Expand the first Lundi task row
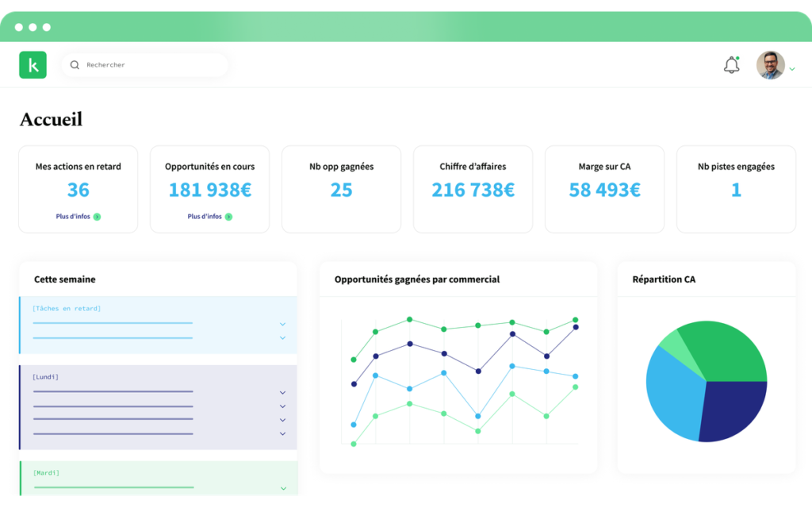Image resolution: width=812 pixels, height=508 pixels. [x=283, y=393]
